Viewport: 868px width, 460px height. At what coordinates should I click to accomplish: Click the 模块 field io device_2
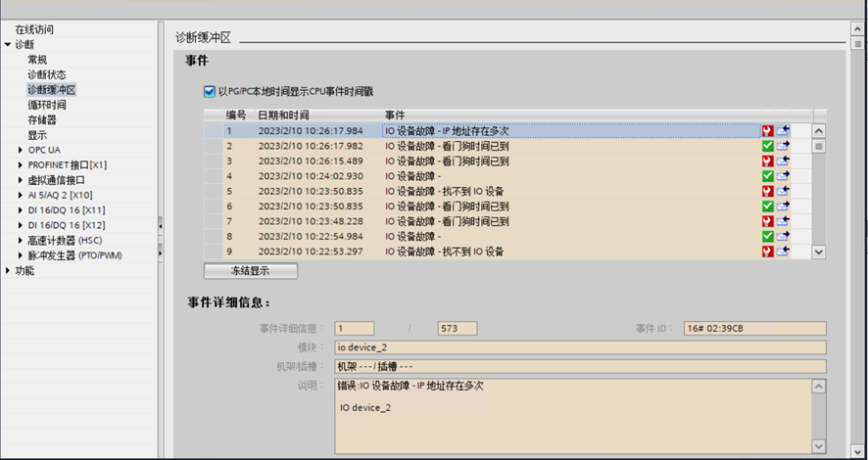pos(580,347)
